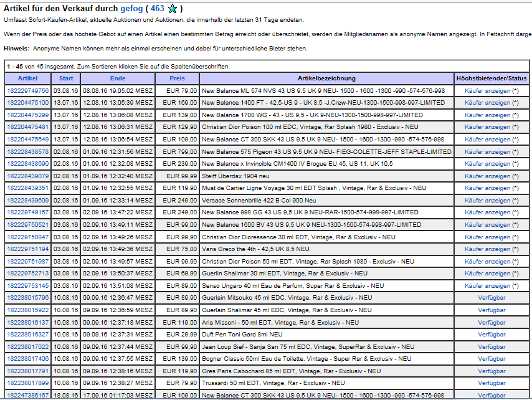Click Verfügbar status for Aria Missoni

[492, 323]
